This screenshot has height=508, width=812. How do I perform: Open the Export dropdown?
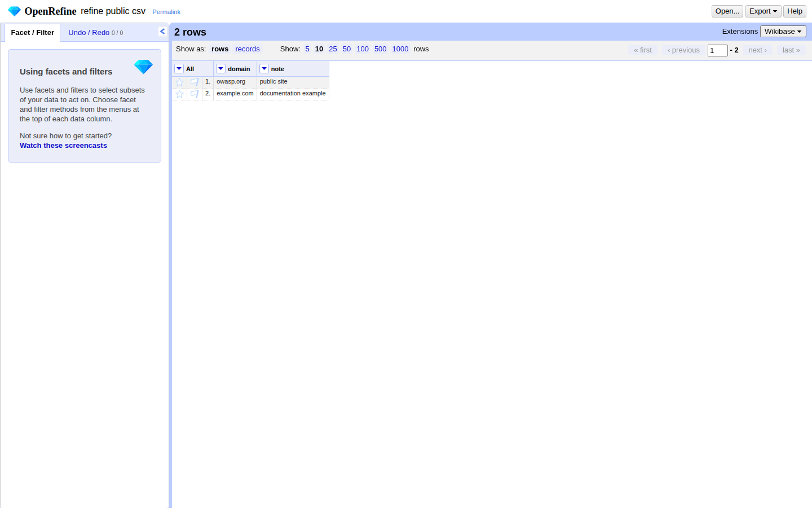coord(763,11)
